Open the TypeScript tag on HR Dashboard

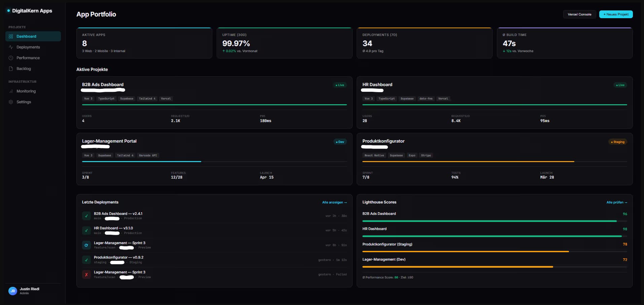tap(387, 99)
